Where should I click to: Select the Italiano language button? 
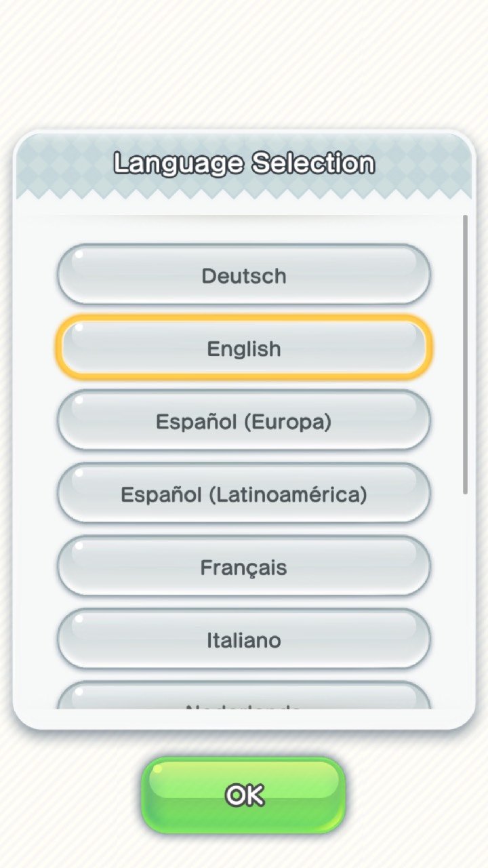(x=243, y=639)
